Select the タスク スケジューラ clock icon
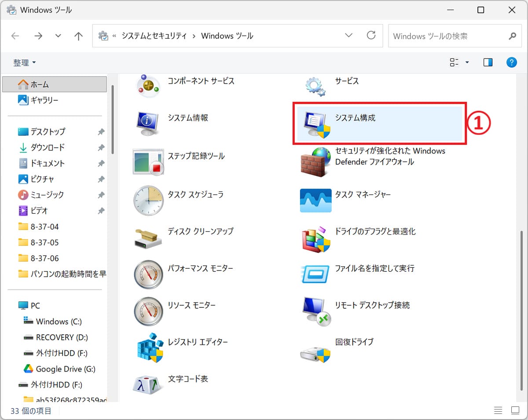 pyautogui.click(x=148, y=201)
